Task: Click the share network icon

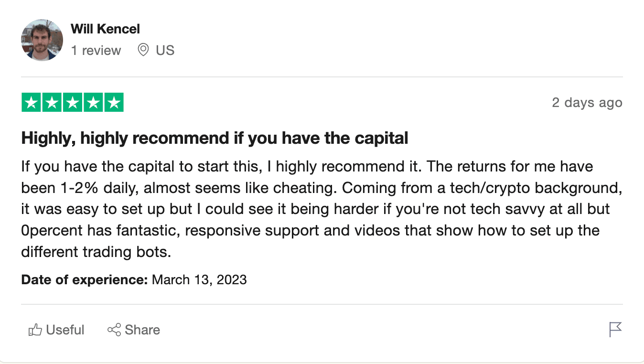Action: [114, 330]
